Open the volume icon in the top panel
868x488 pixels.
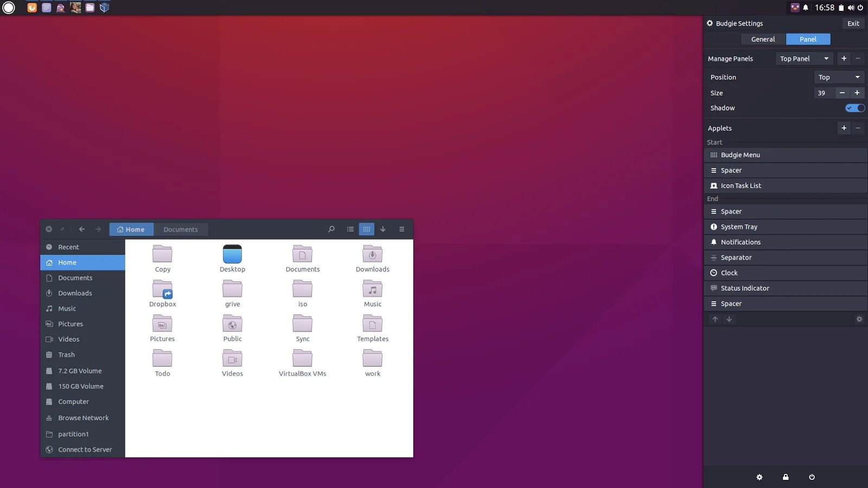tap(851, 8)
